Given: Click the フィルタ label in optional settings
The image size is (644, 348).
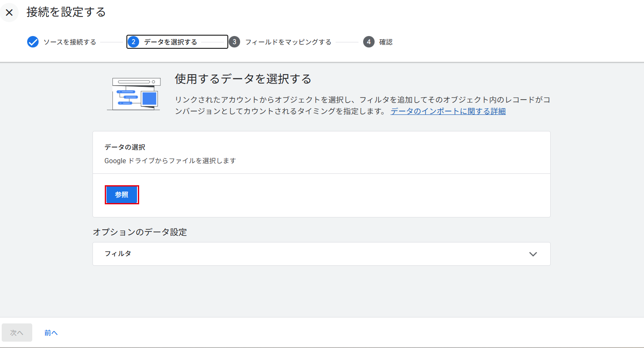Looking at the screenshot, I should point(118,253).
